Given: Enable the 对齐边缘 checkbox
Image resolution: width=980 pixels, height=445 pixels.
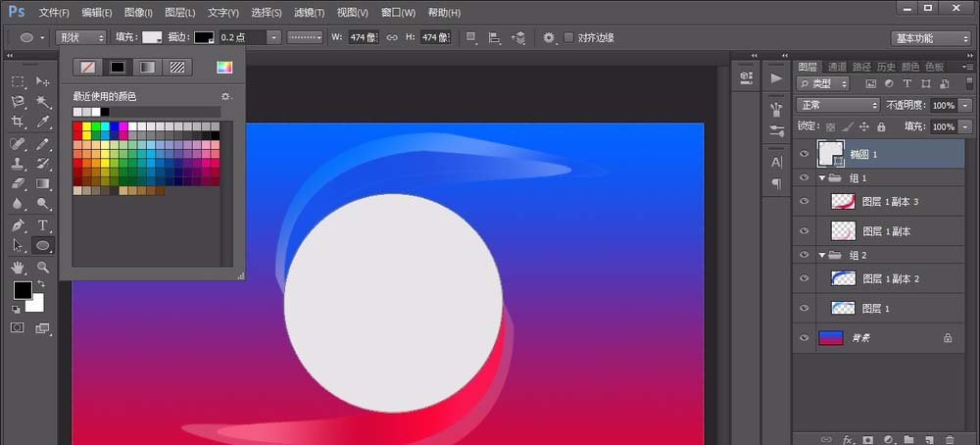Looking at the screenshot, I should coord(568,38).
